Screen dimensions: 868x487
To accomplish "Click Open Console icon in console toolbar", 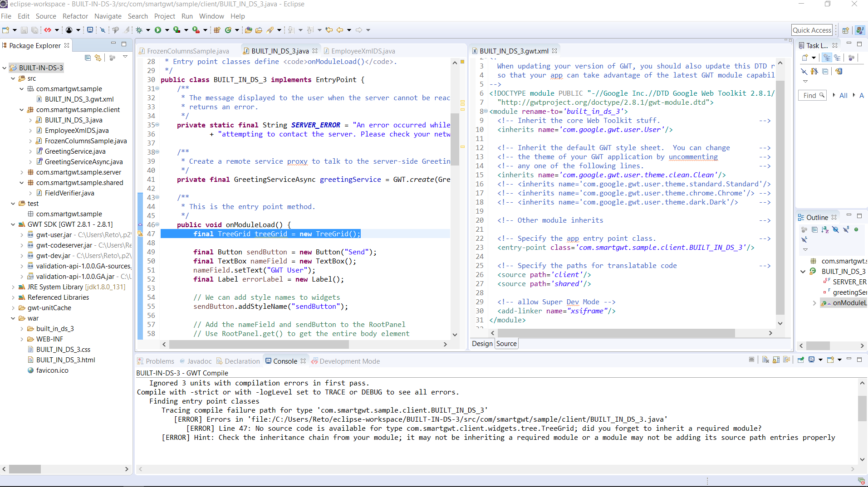I will [831, 360].
